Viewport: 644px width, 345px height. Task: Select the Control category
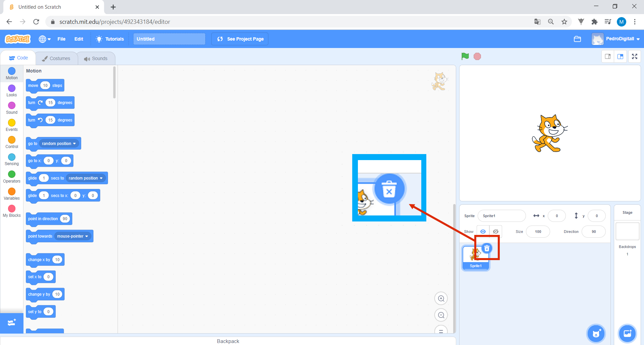pyautogui.click(x=12, y=142)
